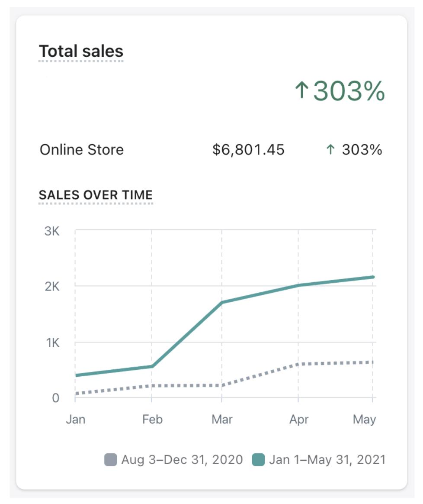Viewport: 423px width, 504px height.
Task: Click the dotted gray line's April point
Action: pyautogui.click(x=298, y=364)
